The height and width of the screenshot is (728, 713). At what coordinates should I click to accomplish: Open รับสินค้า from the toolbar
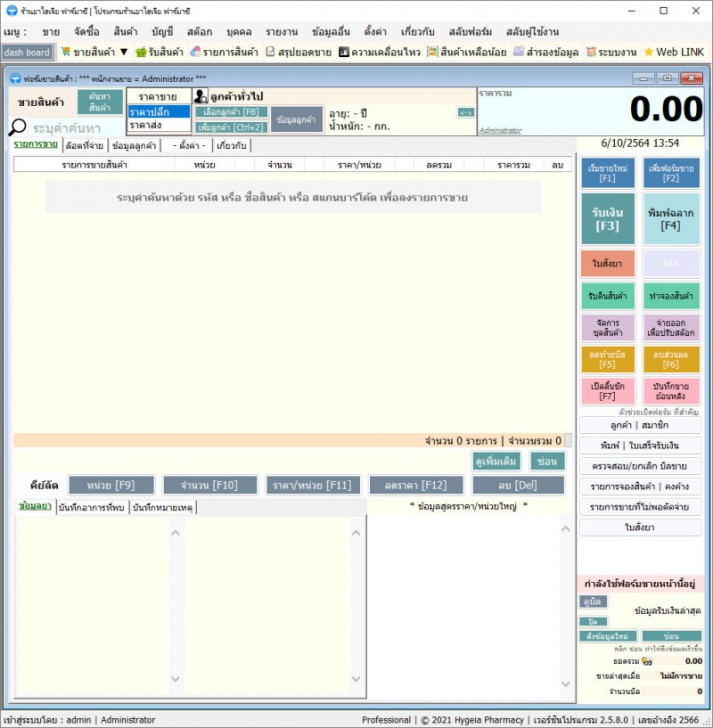click(159, 52)
